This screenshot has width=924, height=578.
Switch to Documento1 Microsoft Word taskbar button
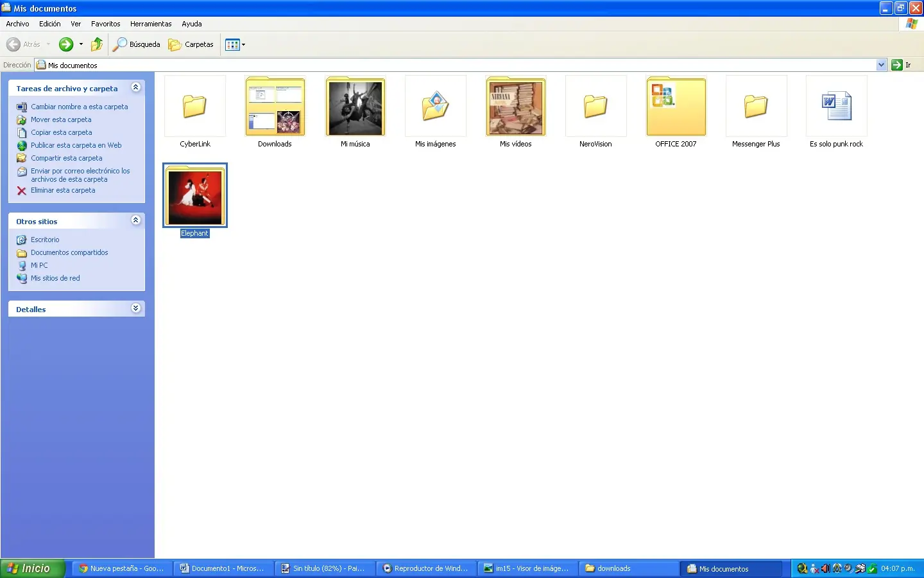[x=223, y=568]
